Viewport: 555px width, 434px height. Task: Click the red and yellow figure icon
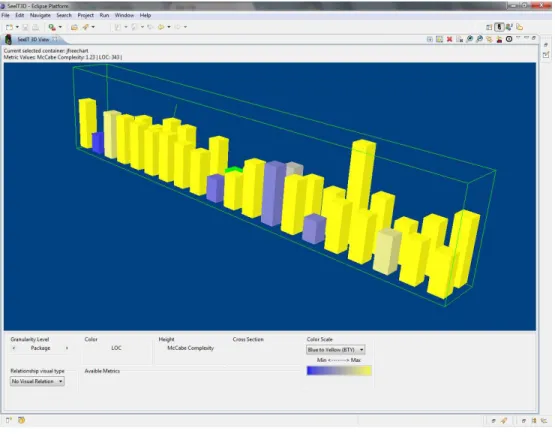tap(499, 39)
